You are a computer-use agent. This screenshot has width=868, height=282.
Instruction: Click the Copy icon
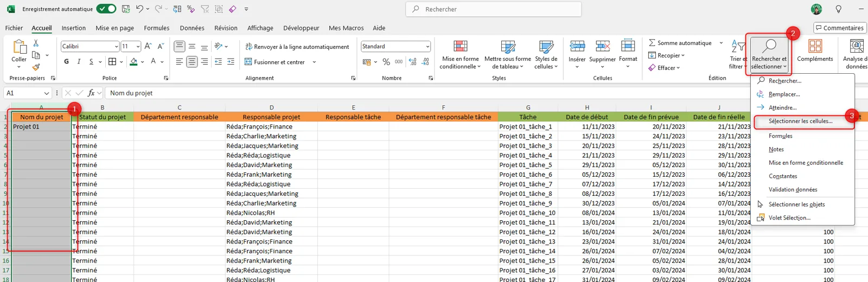point(36,55)
